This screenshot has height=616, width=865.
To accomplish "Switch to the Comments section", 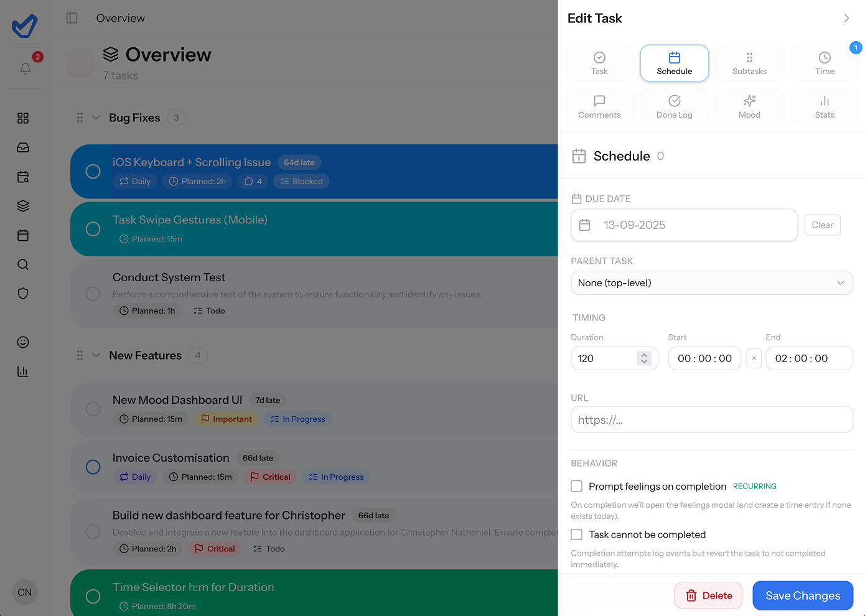I will (599, 106).
